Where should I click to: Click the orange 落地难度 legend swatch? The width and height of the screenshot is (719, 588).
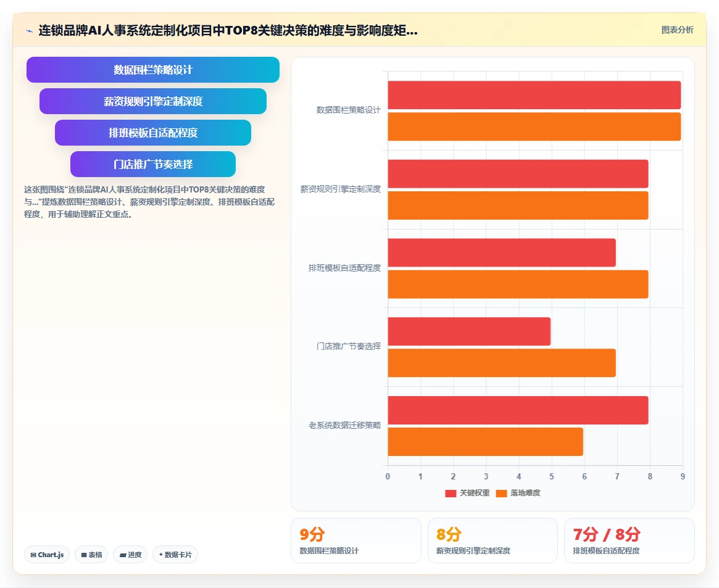[501, 493]
